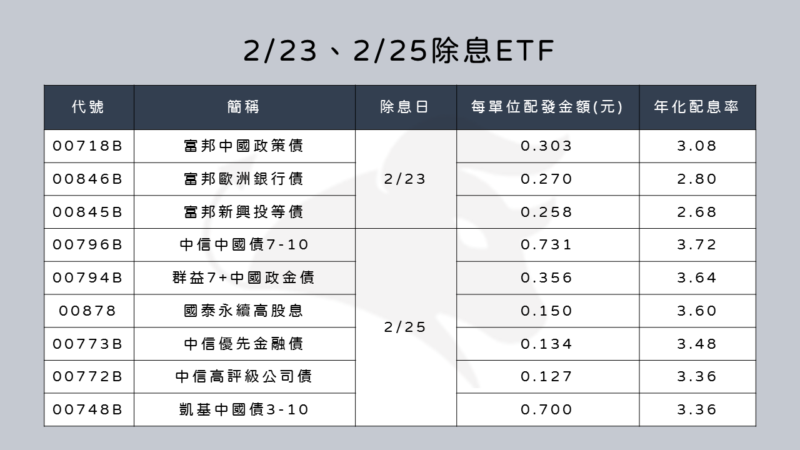The height and width of the screenshot is (450, 800).
Task: Select ETF code 00718B cell
Action: 89,146
